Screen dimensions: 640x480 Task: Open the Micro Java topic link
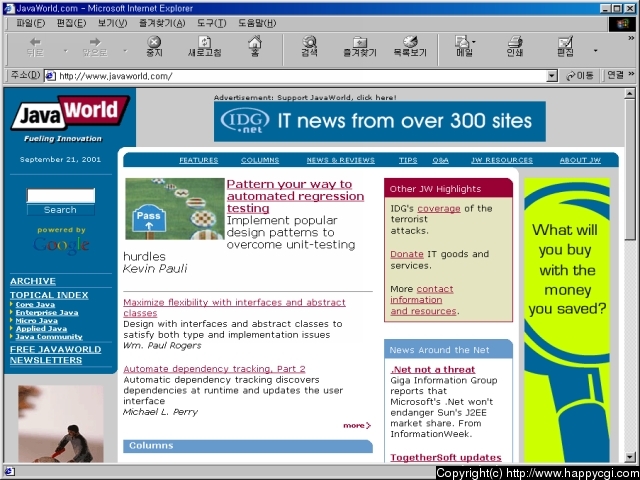click(37, 321)
